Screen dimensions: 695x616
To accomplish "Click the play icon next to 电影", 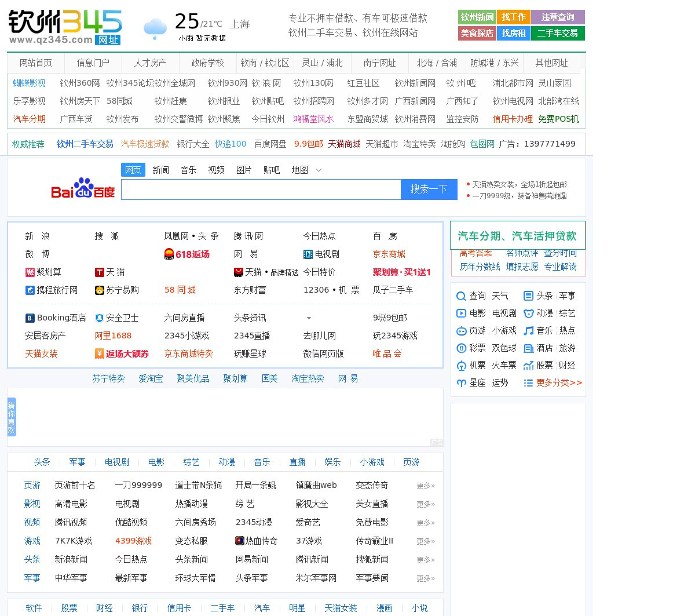I will (x=461, y=314).
